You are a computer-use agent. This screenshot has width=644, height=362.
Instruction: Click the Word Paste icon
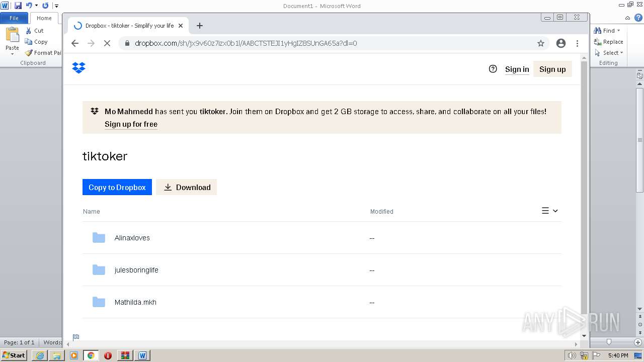point(12,35)
